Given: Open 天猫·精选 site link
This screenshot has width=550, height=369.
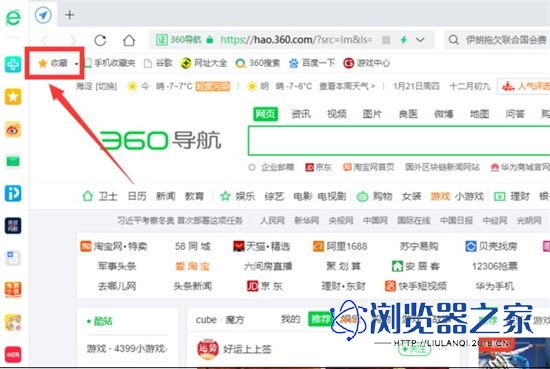Looking at the screenshot, I should click(262, 246).
